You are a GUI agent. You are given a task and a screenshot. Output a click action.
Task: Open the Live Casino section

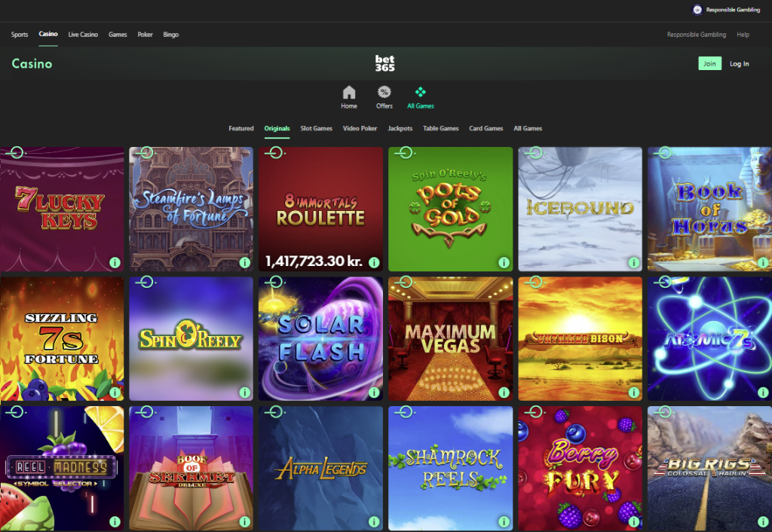tap(83, 34)
